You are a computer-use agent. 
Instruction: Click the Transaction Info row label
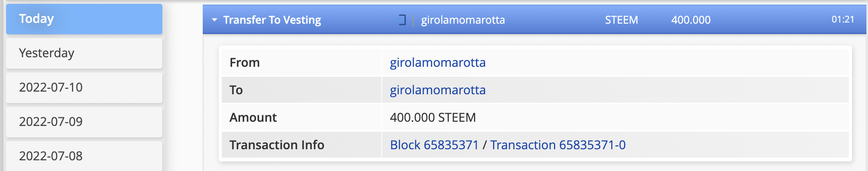(x=277, y=145)
